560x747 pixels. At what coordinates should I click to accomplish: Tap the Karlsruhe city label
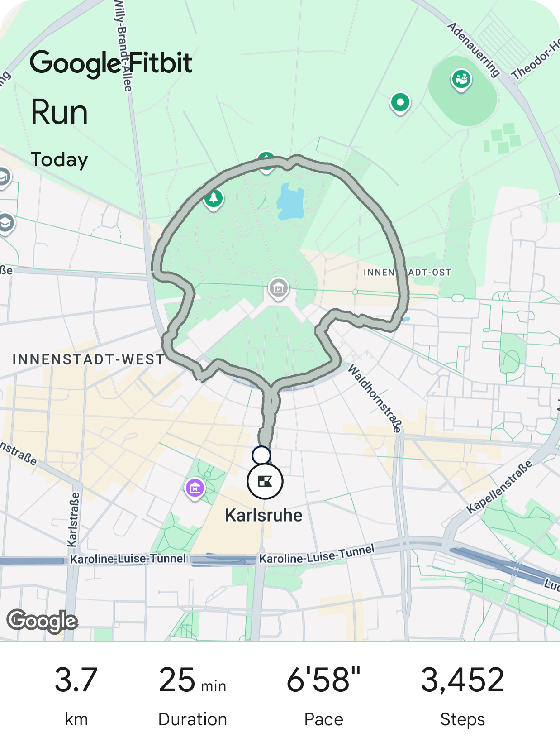coord(264,515)
